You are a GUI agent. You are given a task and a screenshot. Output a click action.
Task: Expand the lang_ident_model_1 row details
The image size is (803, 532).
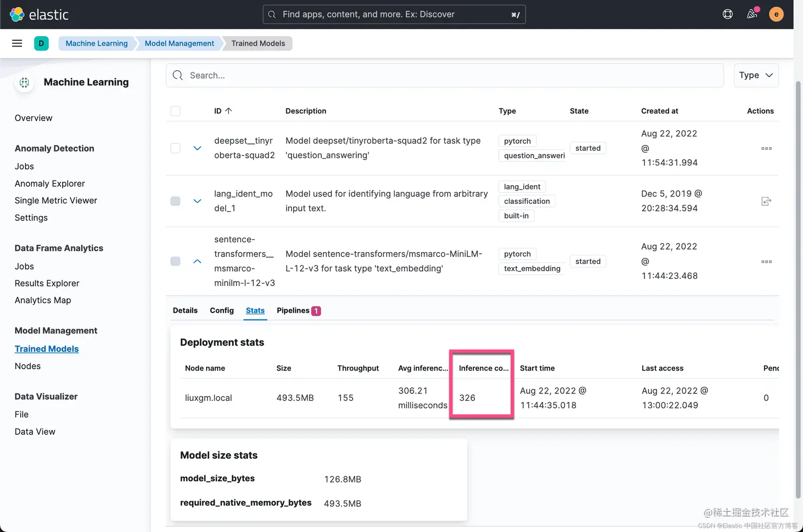pos(197,201)
